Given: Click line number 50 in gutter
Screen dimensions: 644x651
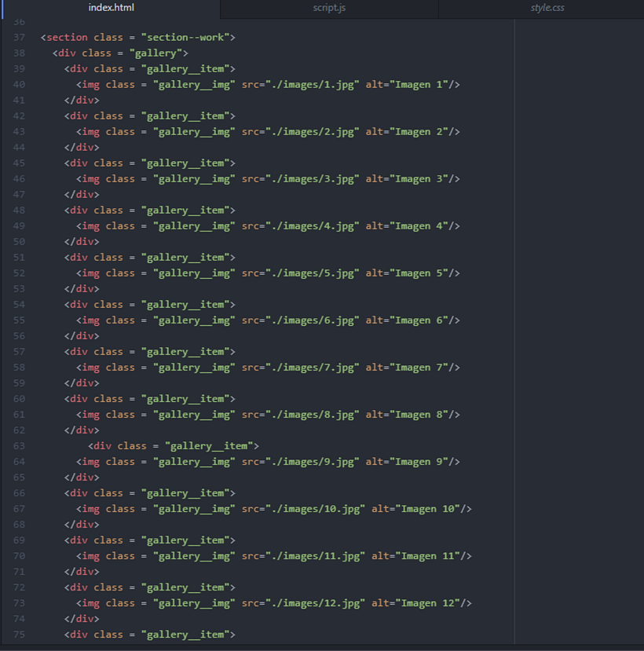Looking at the screenshot, I should point(19,242).
